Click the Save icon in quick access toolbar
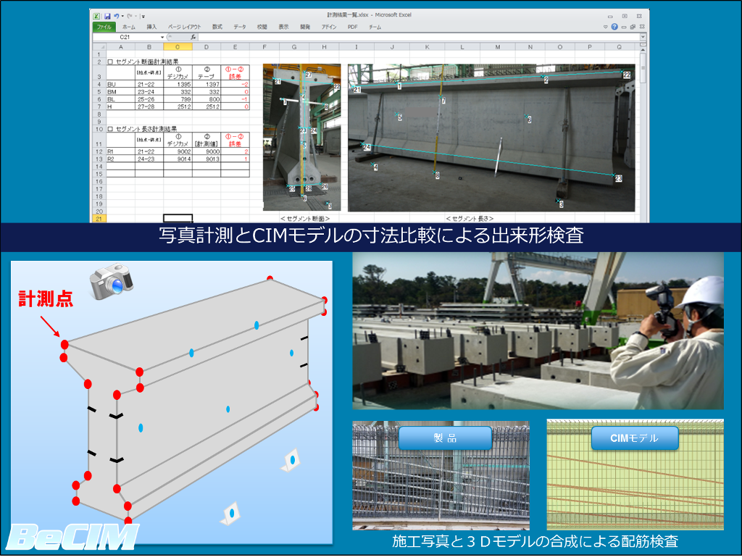The height and width of the screenshot is (560, 742). pos(107,16)
